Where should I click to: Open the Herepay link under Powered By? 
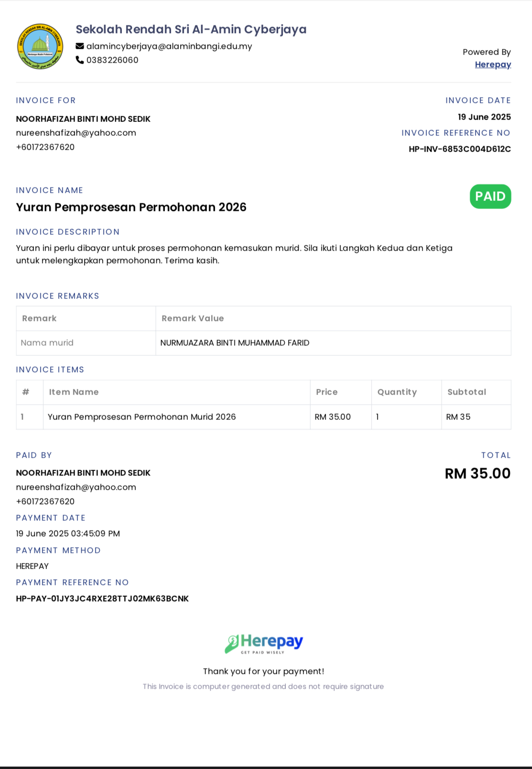click(493, 65)
